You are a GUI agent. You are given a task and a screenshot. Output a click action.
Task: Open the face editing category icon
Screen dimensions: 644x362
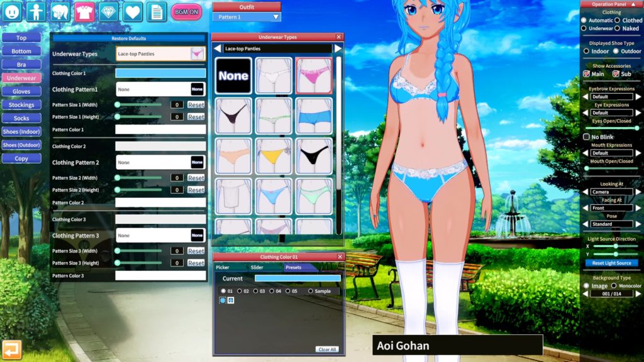click(x=12, y=12)
